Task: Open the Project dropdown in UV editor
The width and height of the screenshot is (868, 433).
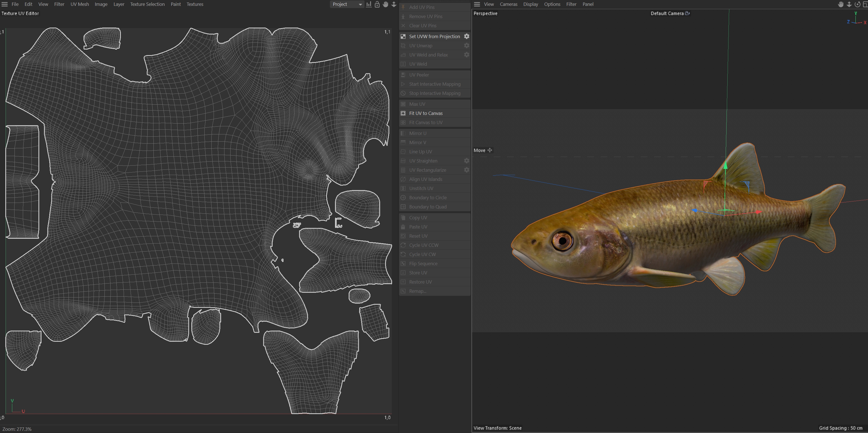Action: pyautogui.click(x=347, y=4)
